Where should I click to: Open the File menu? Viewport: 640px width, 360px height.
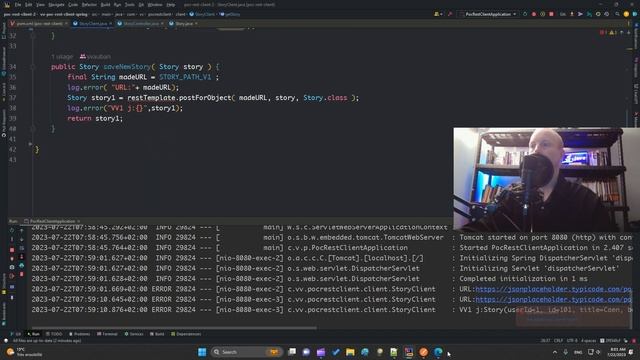[x=18, y=5]
